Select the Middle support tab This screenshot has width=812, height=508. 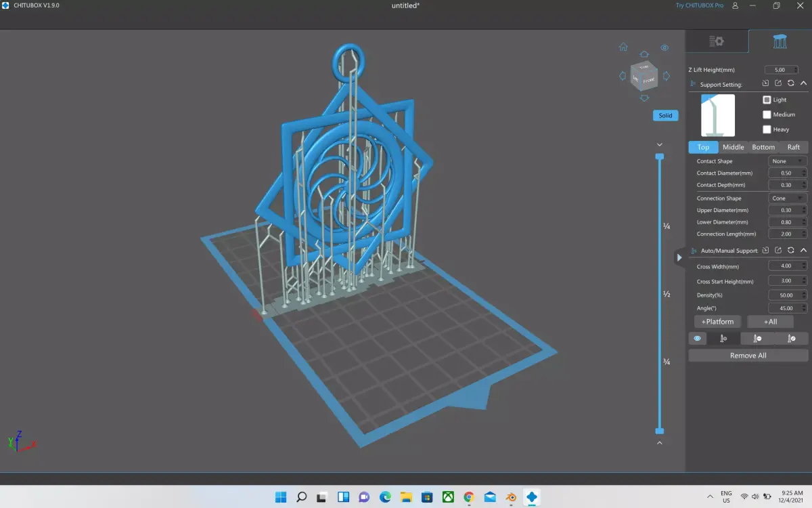point(734,147)
